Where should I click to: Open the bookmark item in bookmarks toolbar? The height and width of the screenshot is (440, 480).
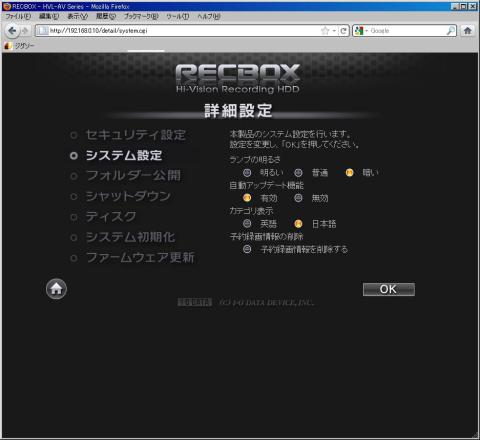[x=19, y=46]
